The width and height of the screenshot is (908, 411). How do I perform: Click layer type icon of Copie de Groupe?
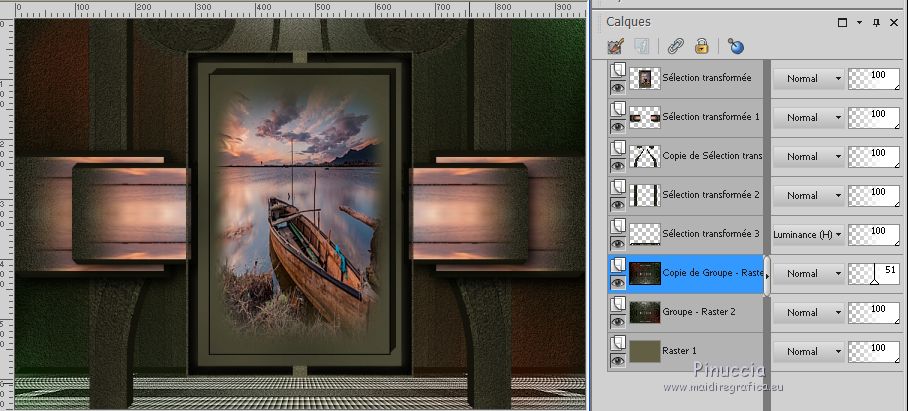(617, 265)
